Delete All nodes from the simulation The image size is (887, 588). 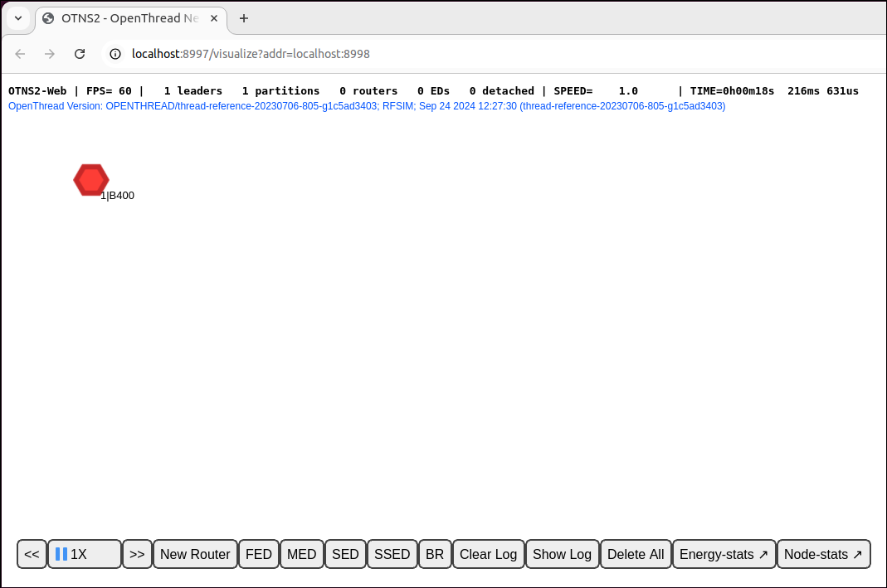point(636,554)
